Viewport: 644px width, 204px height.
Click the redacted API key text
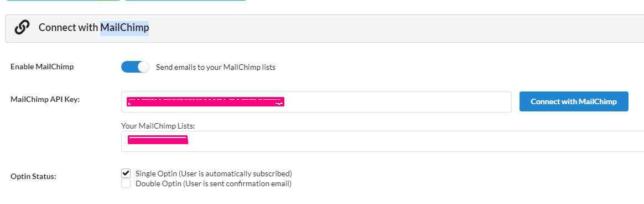206,102
